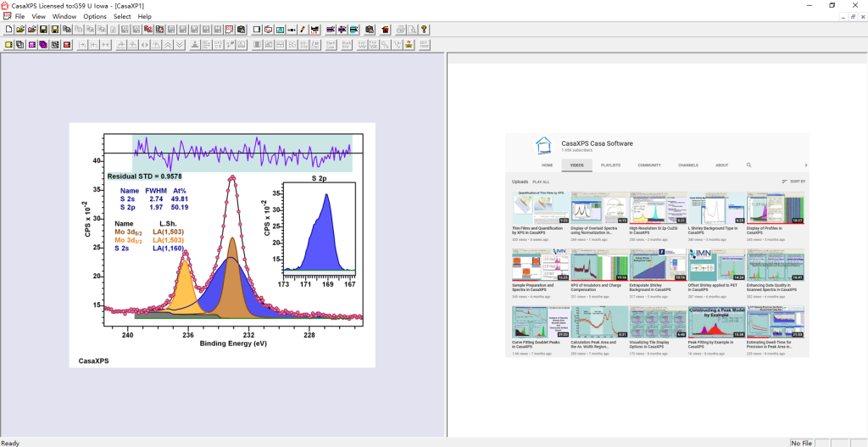Click the black checkered tile icon
Image resolution: width=868 pixels, height=447 pixels.
(55, 45)
